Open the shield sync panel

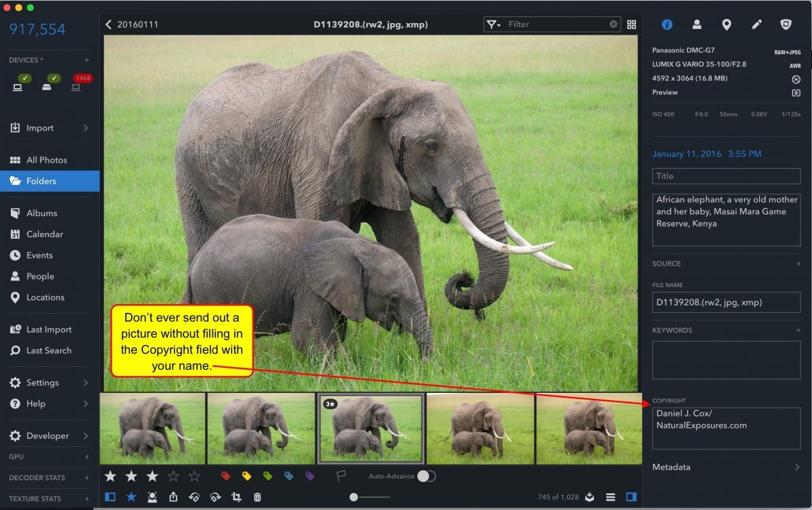pyautogui.click(x=786, y=24)
